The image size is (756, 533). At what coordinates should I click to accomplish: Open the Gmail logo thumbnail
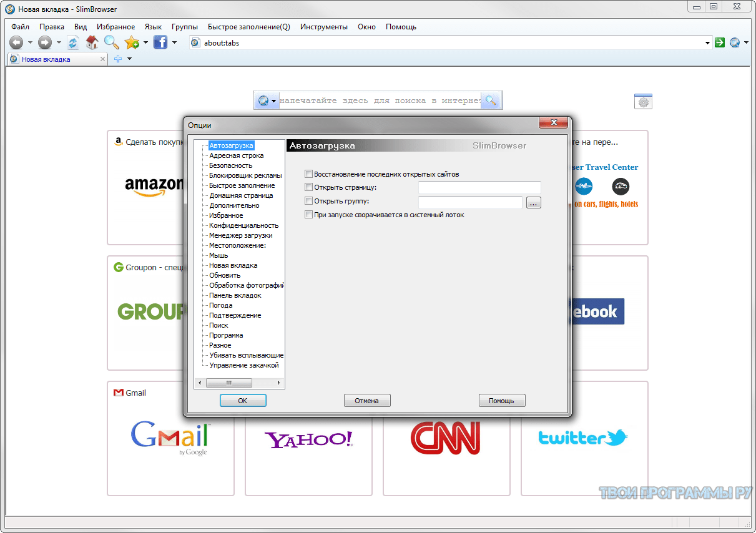(x=170, y=439)
